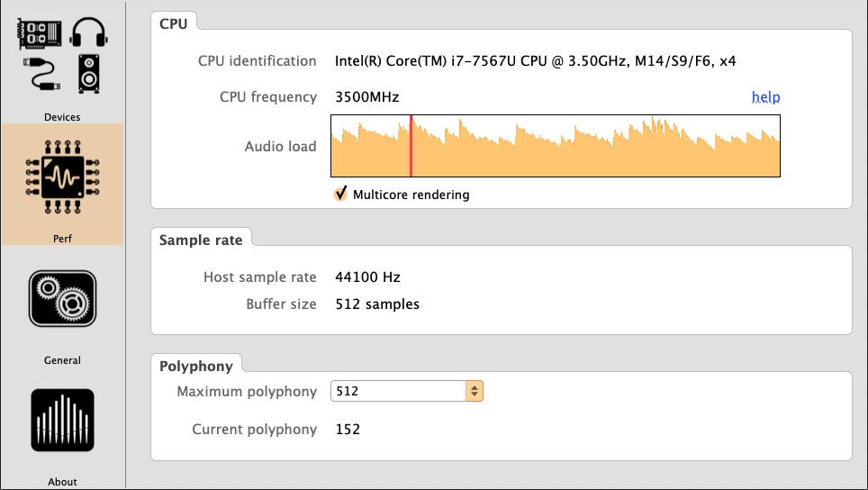Toggle the Multicore rendering checkbox
This screenshot has width=868, height=490.
click(340, 194)
